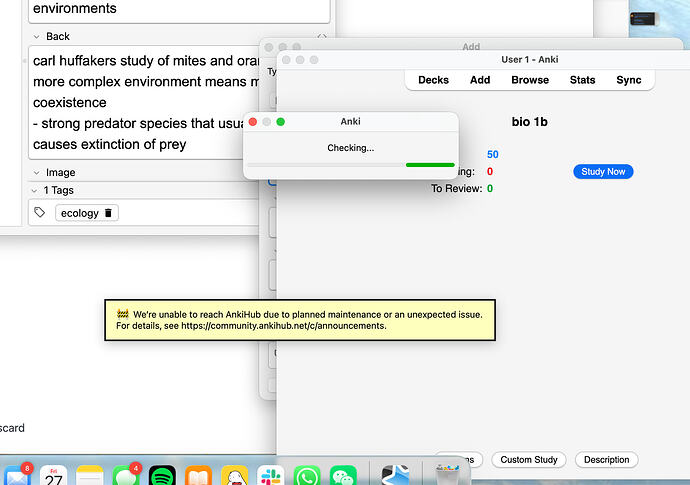Open Mail from the Dock
This screenshot has width=690, height=485.
17,476
